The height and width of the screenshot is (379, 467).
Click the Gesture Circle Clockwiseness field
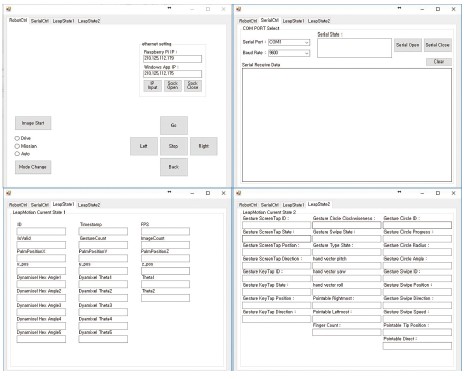pyautogui.click(x=347, y=225)
